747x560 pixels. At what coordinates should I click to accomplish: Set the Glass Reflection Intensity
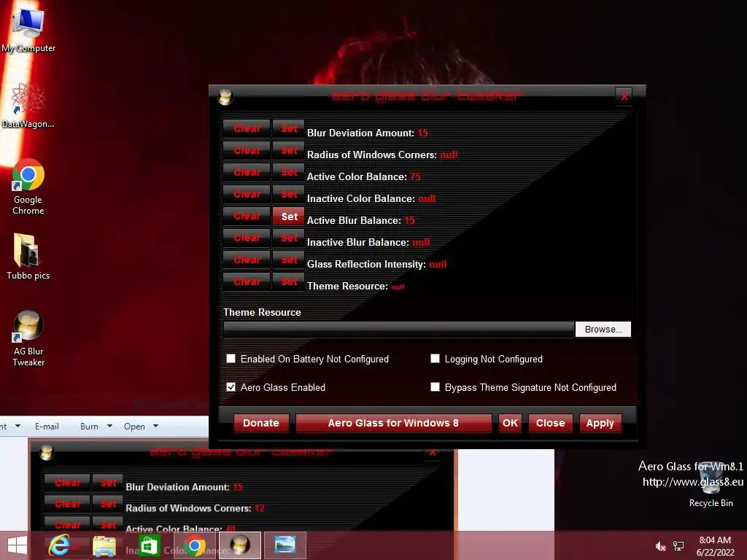tap(289, 260)
